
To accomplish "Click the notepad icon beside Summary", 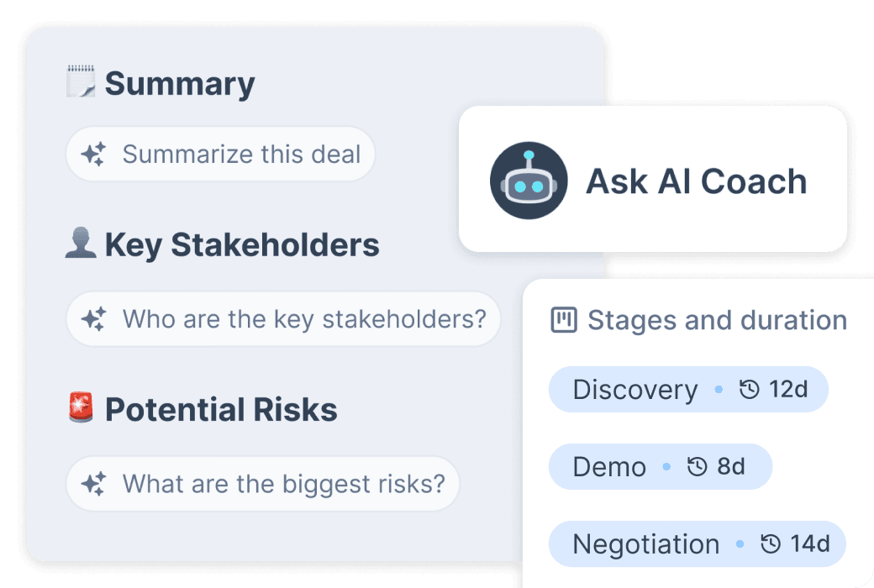I will coord(82,81).
